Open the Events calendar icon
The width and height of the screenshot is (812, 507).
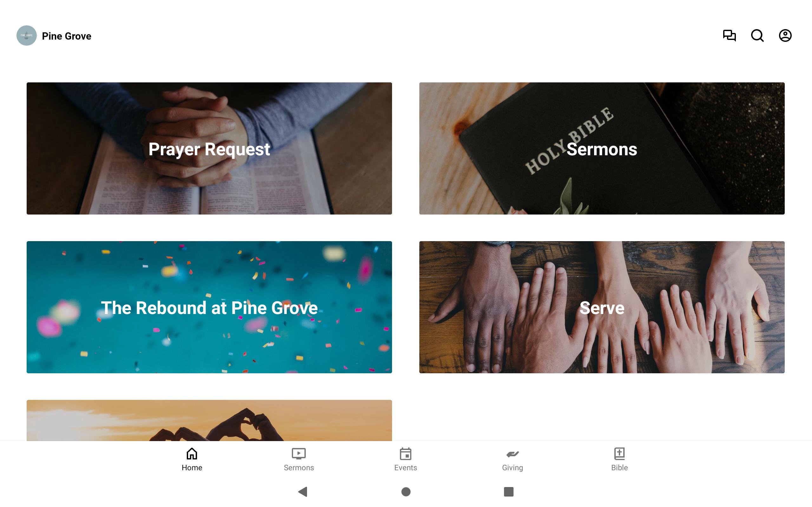(406, 454)
